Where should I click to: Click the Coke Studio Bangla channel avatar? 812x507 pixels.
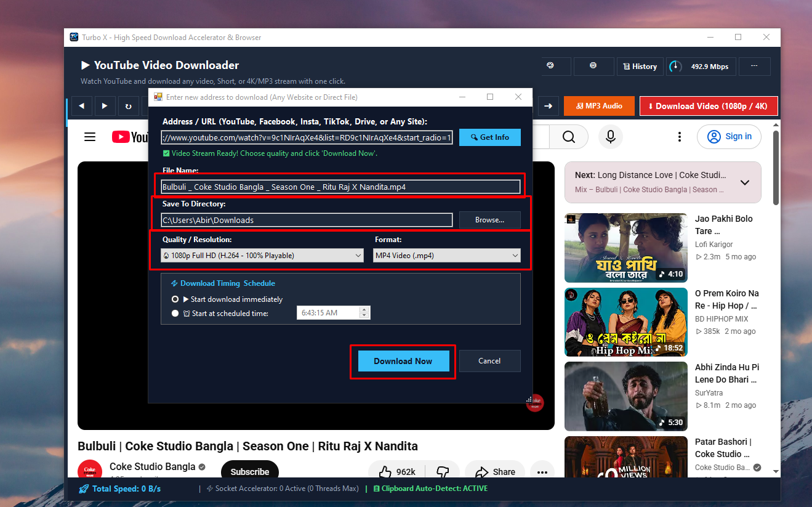pos(90,471)
